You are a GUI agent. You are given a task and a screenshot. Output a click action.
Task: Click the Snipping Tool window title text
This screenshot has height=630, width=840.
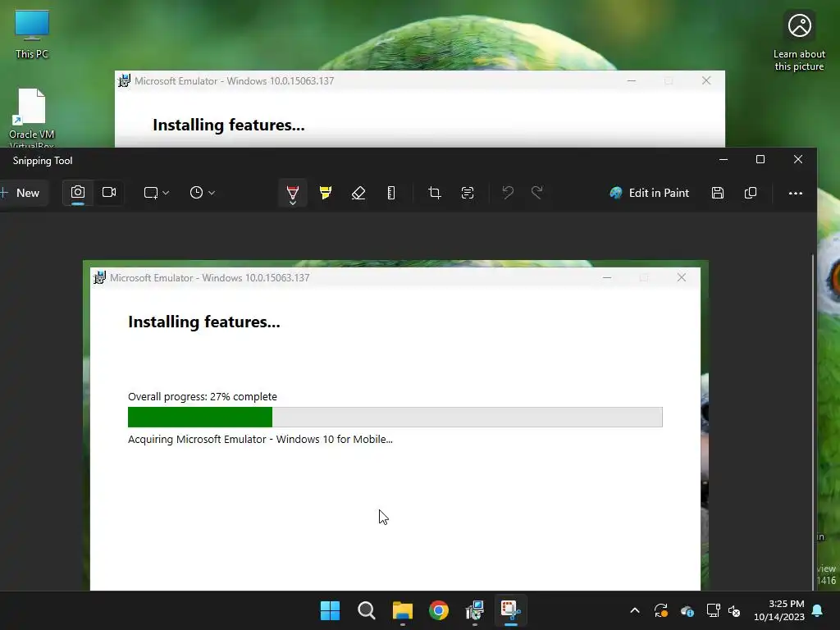click(43, 161)
